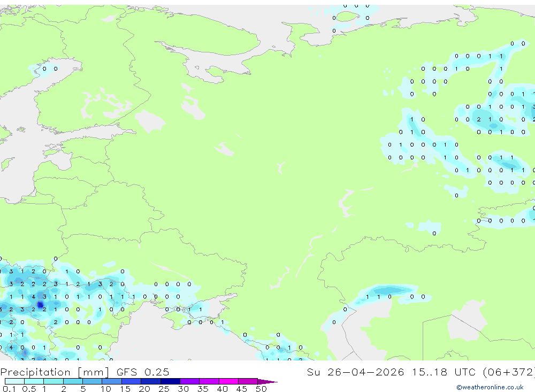Click legend label "20"
Screen dimensions: 535x392
(x=144, y=389)
